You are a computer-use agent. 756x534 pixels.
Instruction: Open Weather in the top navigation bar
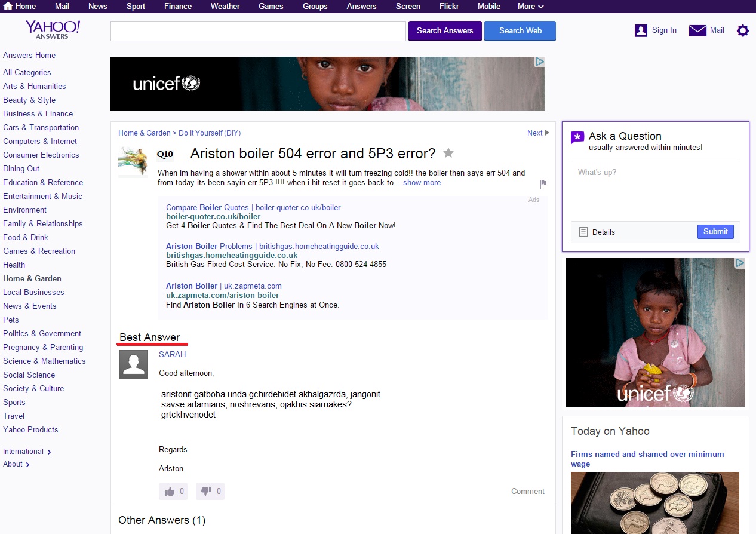point(225,6)
